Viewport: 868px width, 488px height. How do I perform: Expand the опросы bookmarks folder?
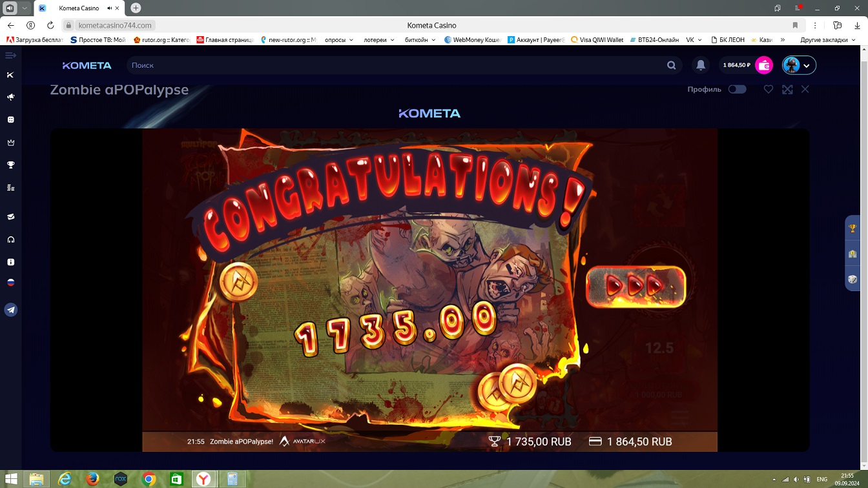[x=339, y=40]
